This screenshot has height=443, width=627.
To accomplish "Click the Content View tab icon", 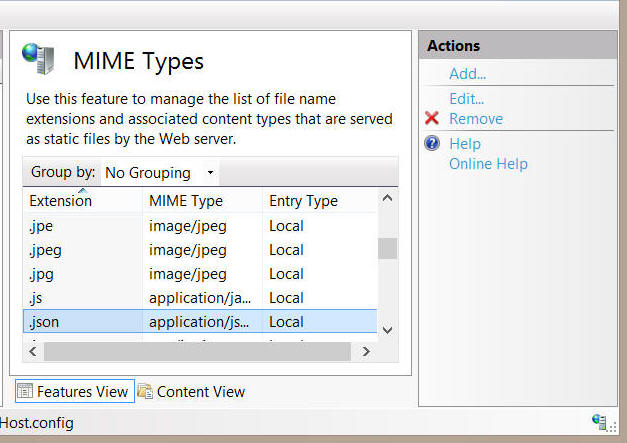I will point(145,392).
